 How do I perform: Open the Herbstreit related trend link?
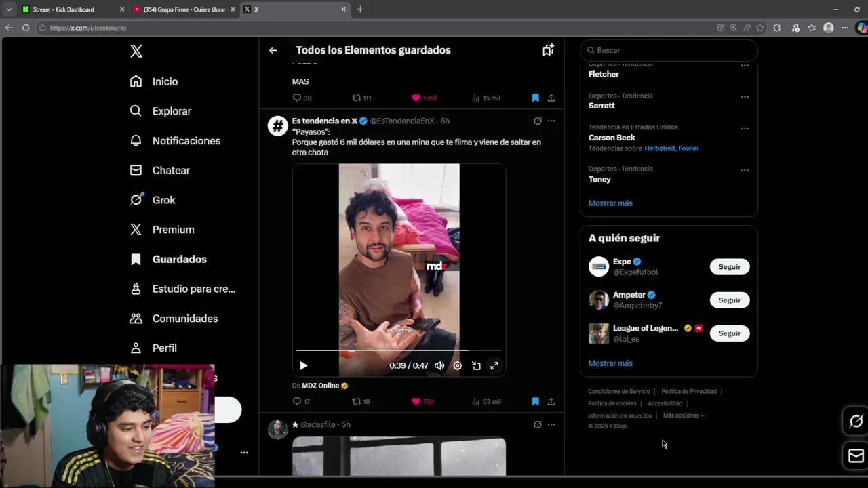point(659,148)
